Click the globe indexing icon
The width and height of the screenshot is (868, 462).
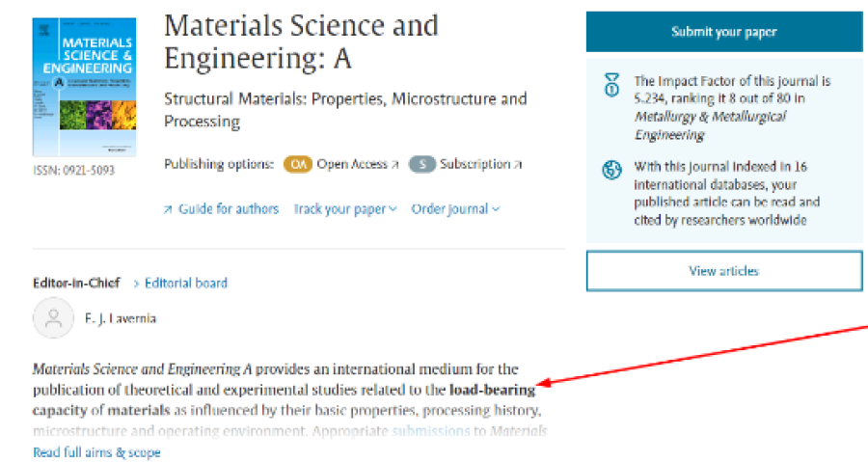611,171
